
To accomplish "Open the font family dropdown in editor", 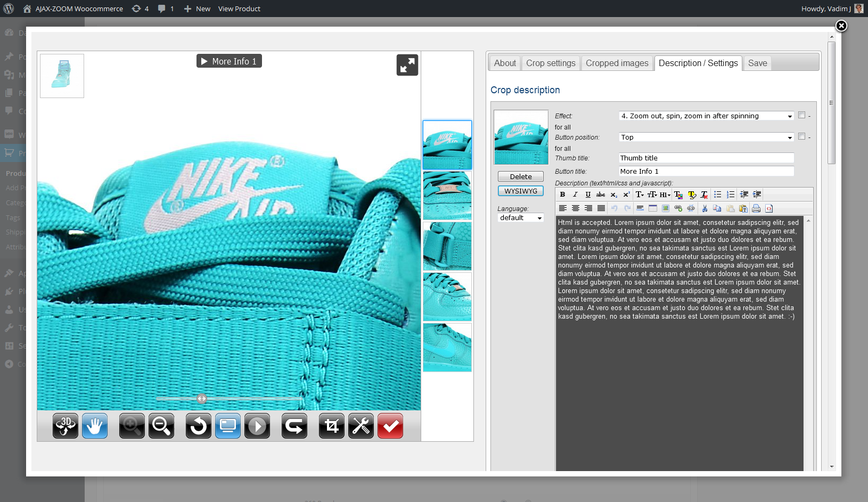I will point(640,195).
